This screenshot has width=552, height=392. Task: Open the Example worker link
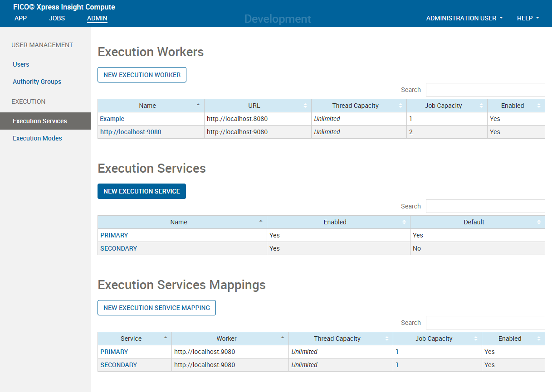tap(112, 119)
